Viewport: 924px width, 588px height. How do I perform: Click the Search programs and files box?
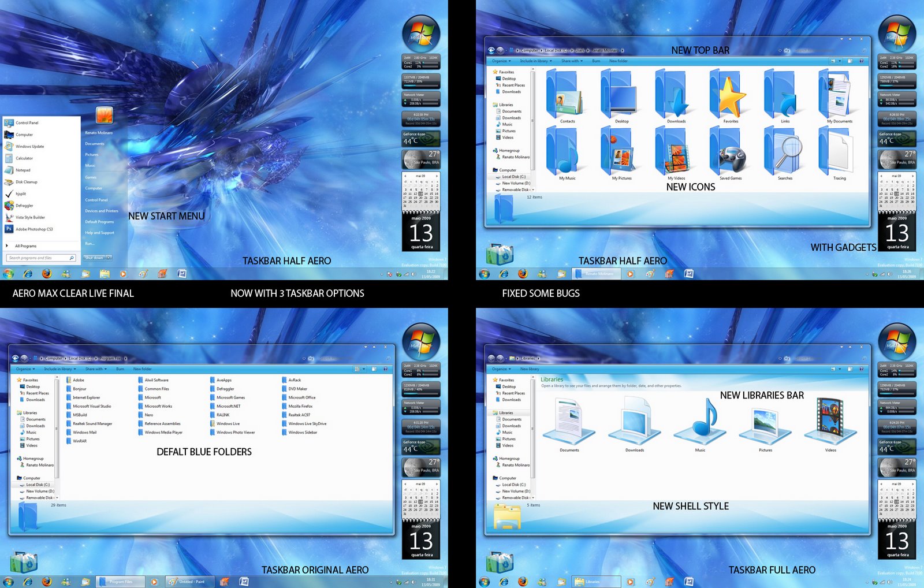[41, 258]
